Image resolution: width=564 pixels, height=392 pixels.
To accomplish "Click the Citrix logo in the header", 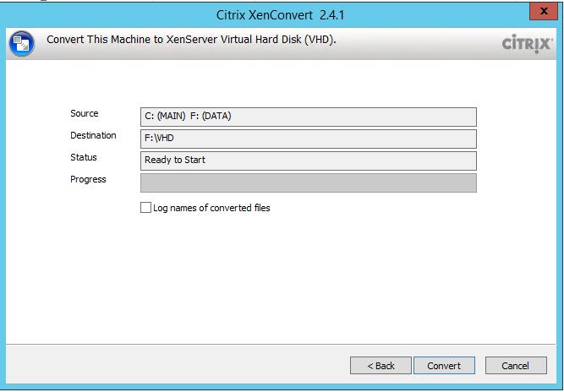I will point(526,43).
